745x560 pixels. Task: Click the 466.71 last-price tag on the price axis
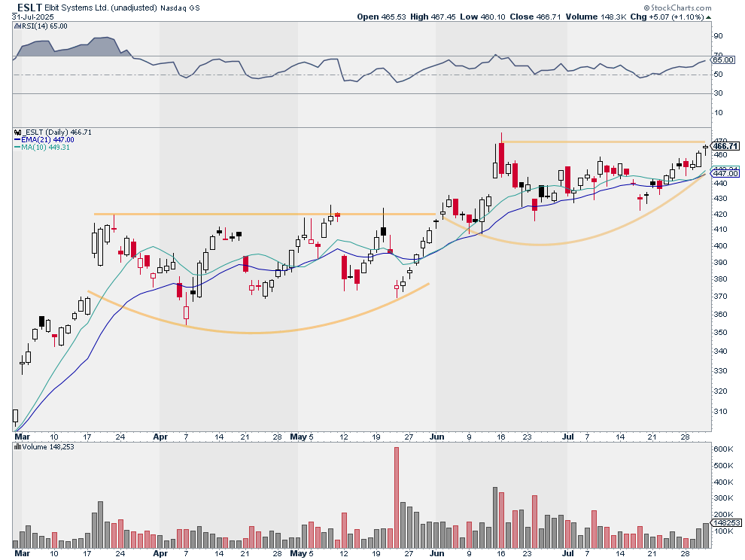tap(725, 146)
